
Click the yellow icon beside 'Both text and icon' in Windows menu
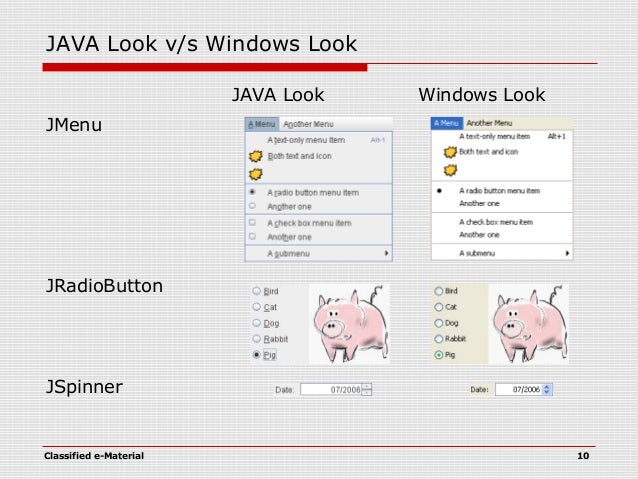tap(450, 152)
